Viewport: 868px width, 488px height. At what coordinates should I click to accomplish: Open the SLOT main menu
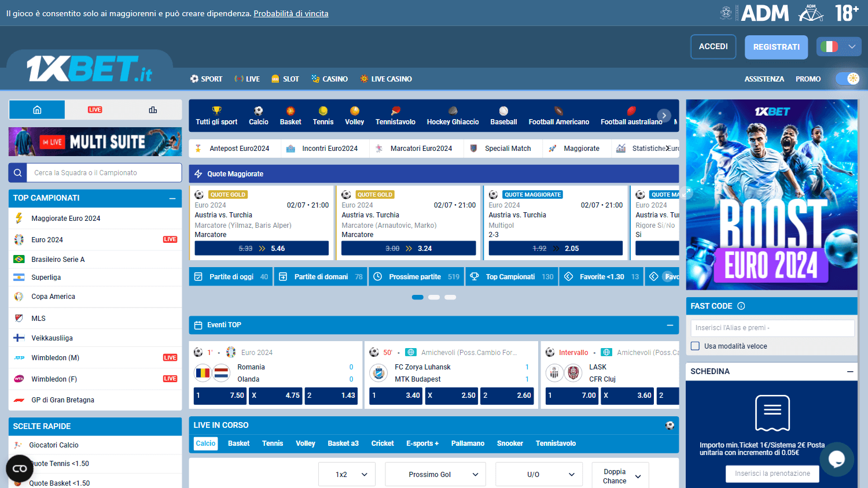pyautogui.click(x=285, y=79)
